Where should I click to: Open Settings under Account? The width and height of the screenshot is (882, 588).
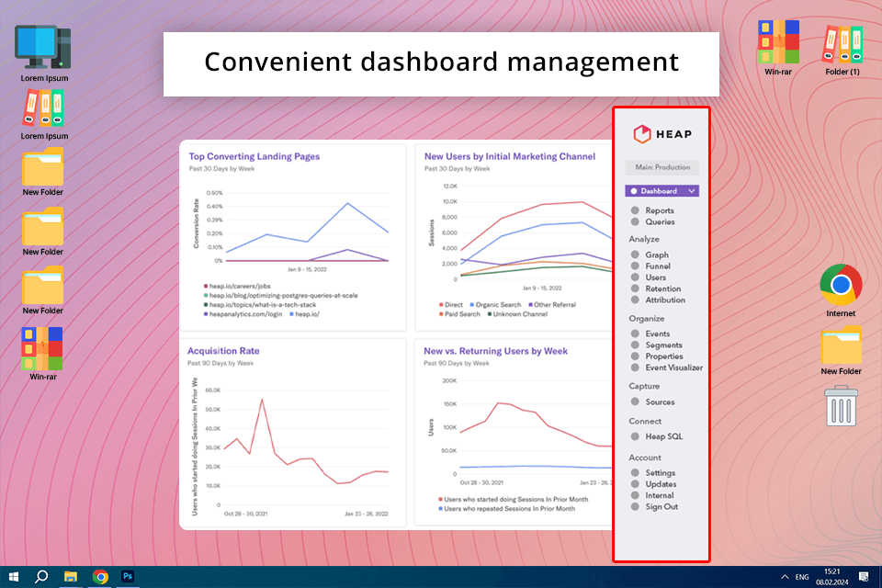[660, 472]
